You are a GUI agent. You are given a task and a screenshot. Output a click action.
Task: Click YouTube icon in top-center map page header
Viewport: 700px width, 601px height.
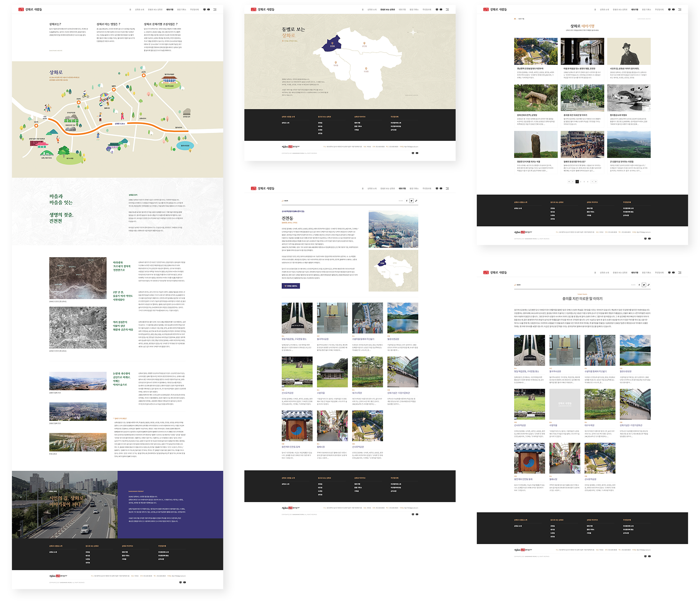[x=441, y=10]
